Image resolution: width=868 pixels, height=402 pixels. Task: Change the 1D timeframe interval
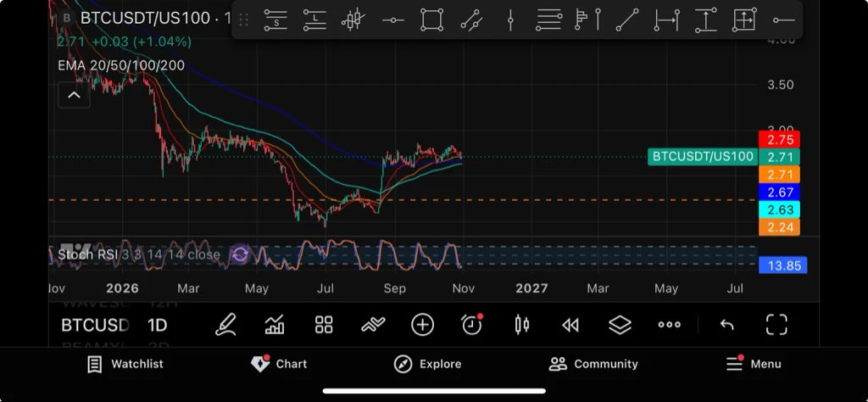(157, 325)
